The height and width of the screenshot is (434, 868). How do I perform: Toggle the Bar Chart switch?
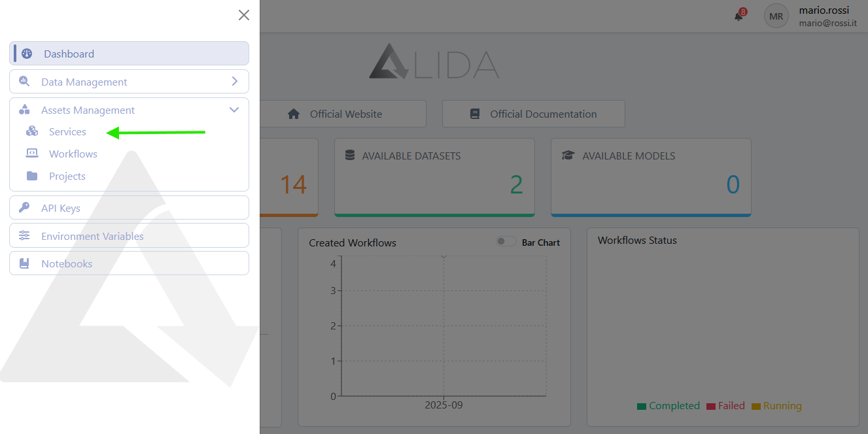506,242
